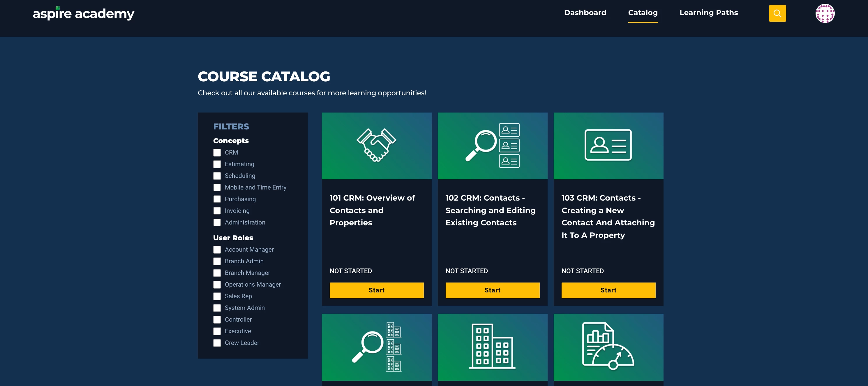This screenshot has width=868, height=386.
Task: Click the report gauge course image
Action: tap(608, 347)
